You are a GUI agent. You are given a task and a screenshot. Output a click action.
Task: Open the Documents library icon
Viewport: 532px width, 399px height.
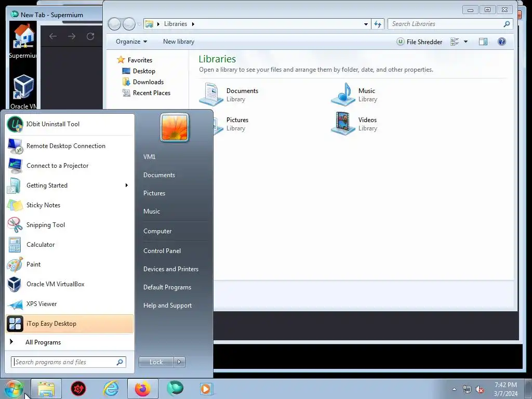[210, 95]
